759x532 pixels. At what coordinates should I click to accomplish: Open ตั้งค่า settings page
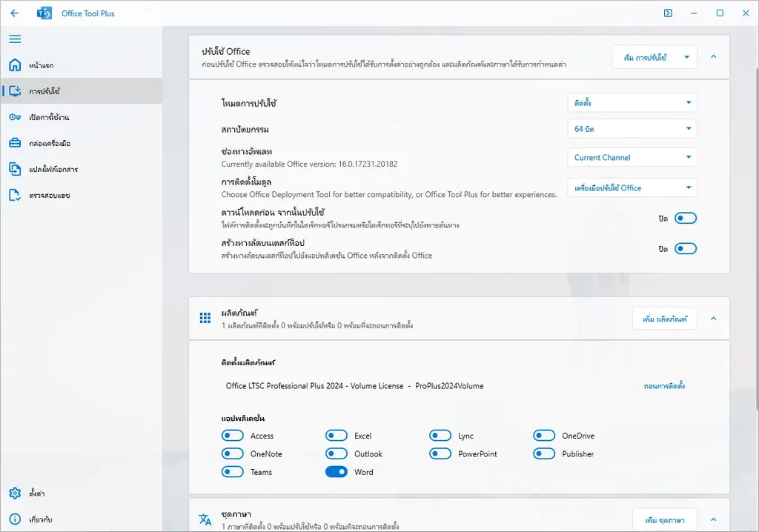[82, 493]
